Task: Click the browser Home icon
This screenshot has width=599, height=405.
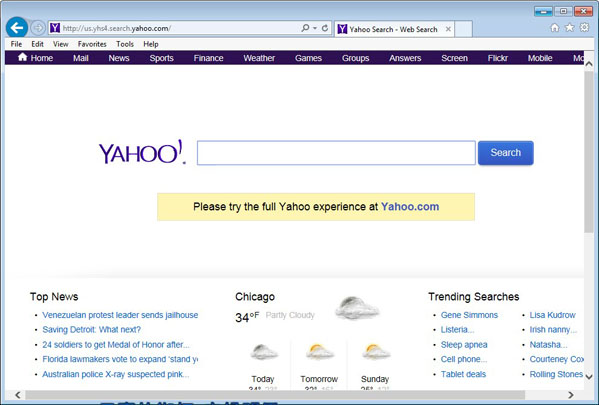Action: point(555,28)
